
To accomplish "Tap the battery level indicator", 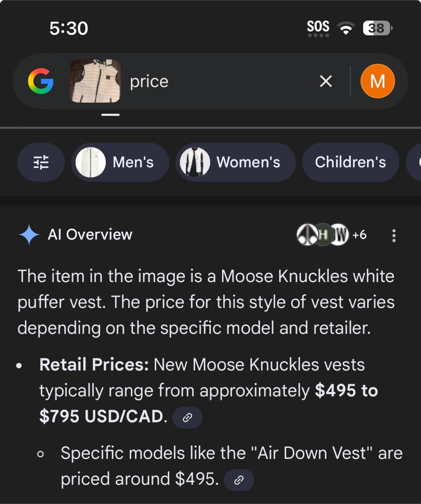I will (x=377, y=28).
